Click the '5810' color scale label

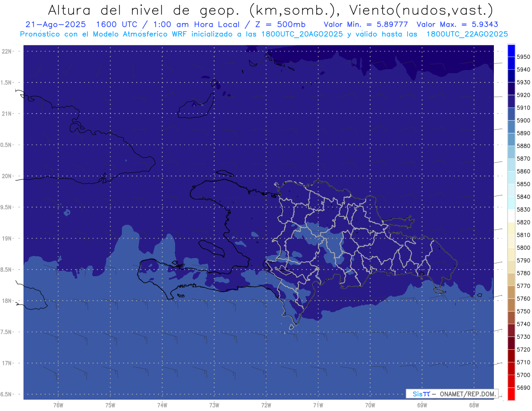click(524, 235)
